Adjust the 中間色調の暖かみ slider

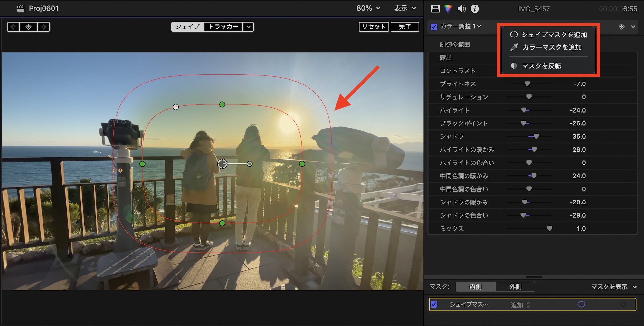click(x=534, y=176)
